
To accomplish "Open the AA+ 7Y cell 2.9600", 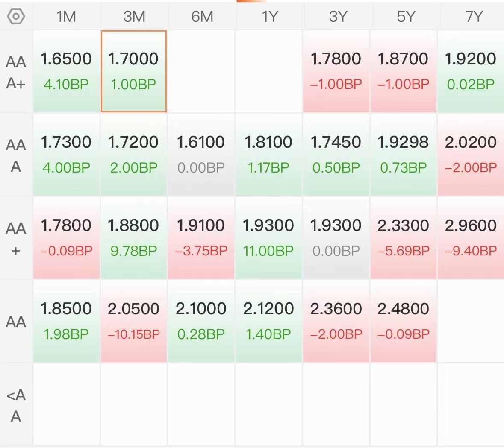I will click(471, 238).
